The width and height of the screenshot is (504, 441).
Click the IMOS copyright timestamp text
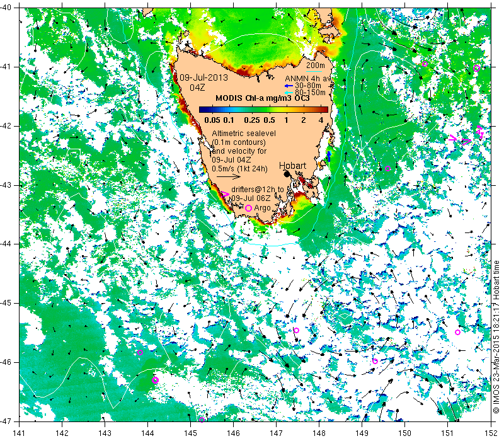click(x=496, y=337)
